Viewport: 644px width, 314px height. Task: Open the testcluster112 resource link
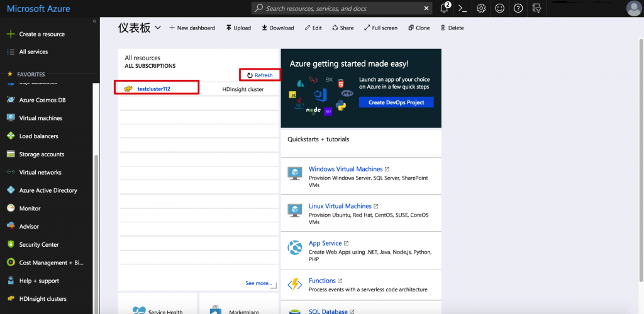[x=153, y=89]
